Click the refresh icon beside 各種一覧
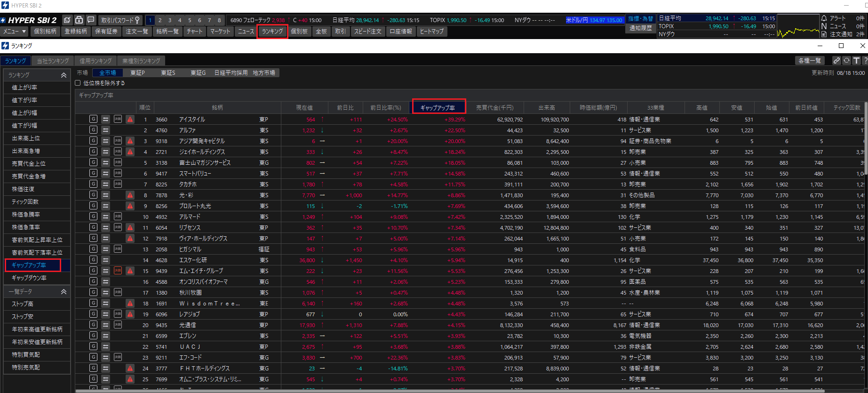 tap(846, 61)
